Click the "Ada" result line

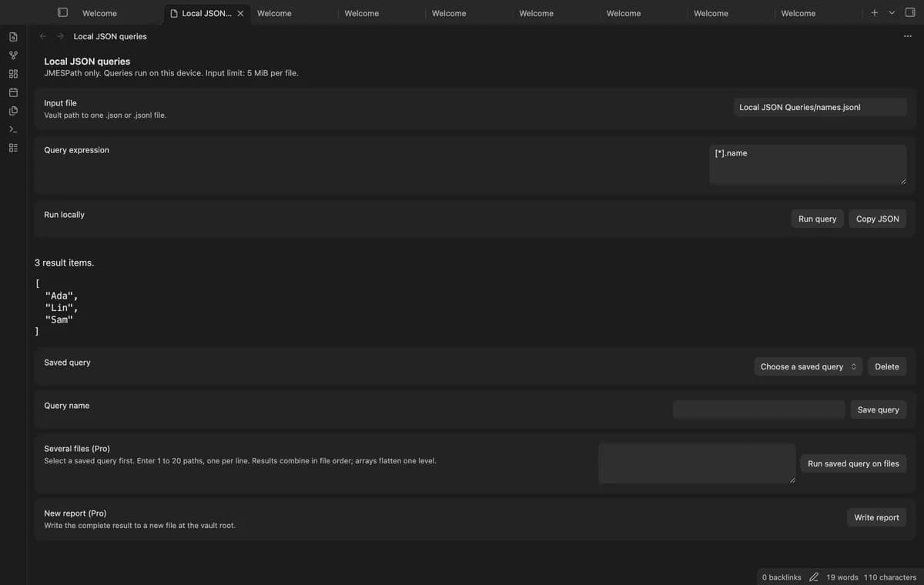[62, 296]
